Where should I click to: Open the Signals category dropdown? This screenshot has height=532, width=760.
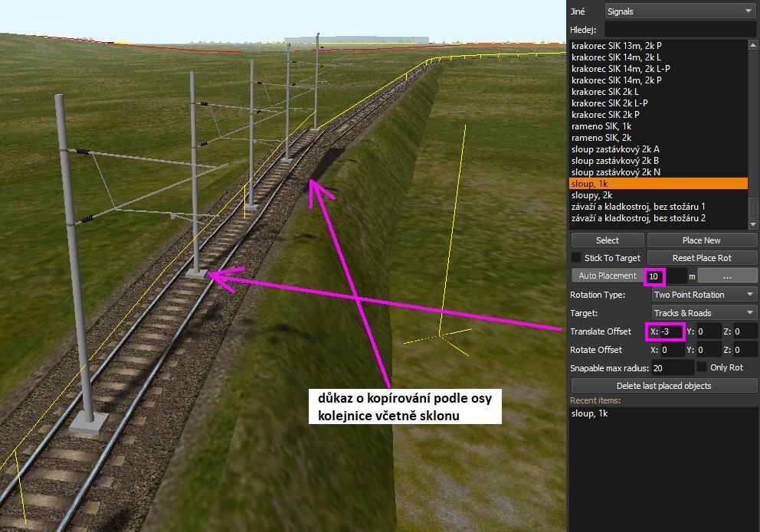pyautogui.click(x=680, y=11)
